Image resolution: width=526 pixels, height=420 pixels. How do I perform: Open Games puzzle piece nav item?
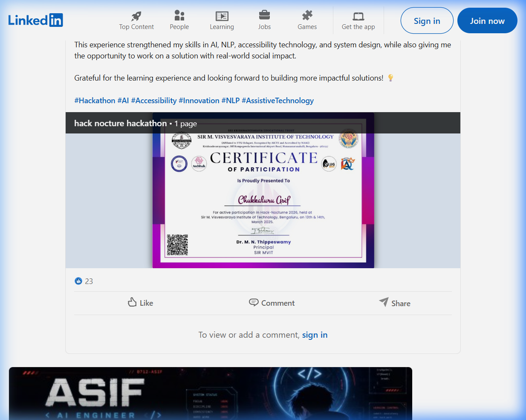(x=307, y=20)
